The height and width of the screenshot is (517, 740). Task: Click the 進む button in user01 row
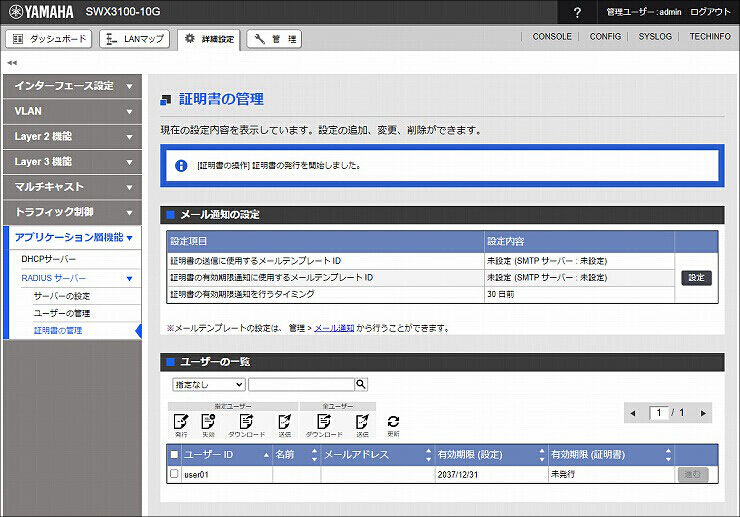(x=693, y=474)
